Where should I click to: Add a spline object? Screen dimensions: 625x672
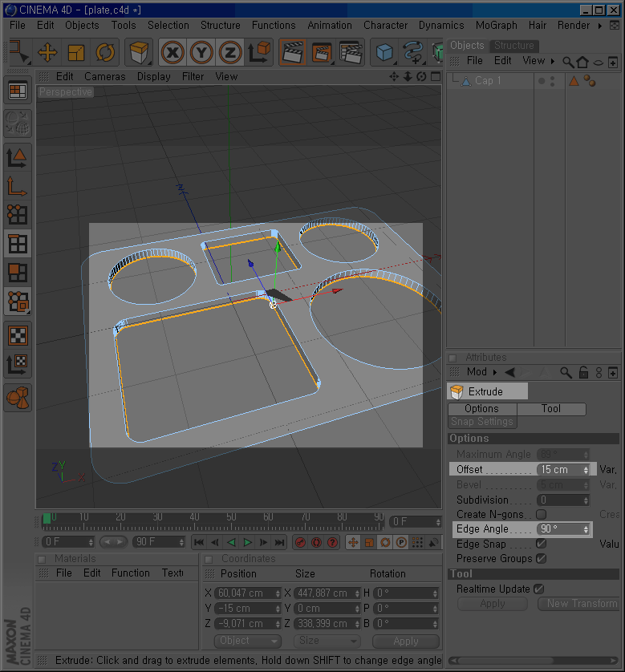(412, 53)
